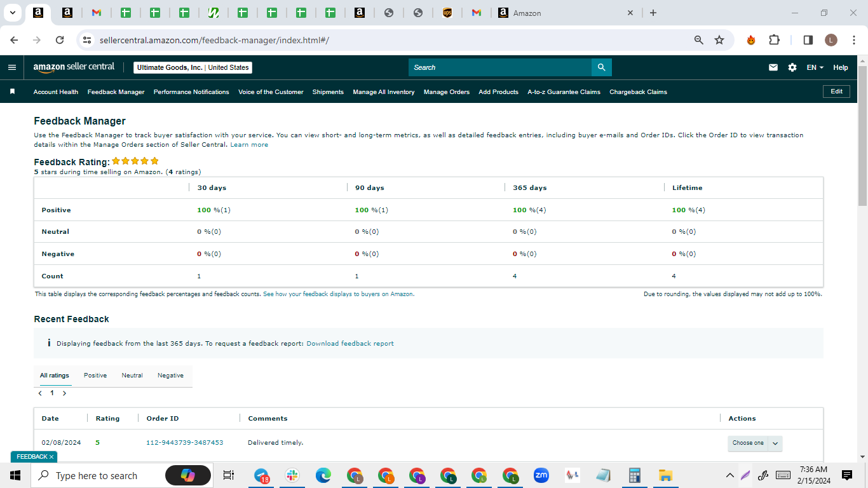Switch to the Positive ratings tab
Viewport: 868px width, 488px height.
tap(95, 376)
